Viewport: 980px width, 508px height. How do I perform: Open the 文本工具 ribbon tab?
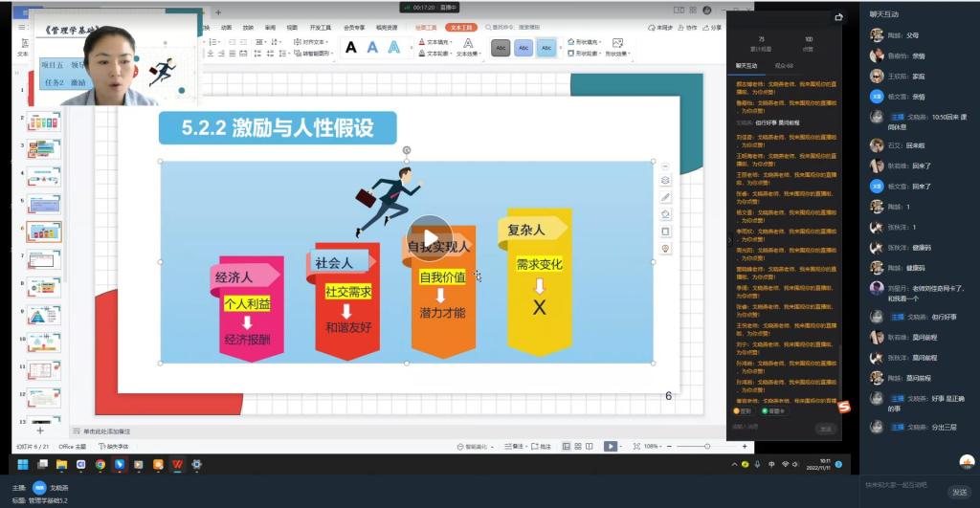click(460, 28)
